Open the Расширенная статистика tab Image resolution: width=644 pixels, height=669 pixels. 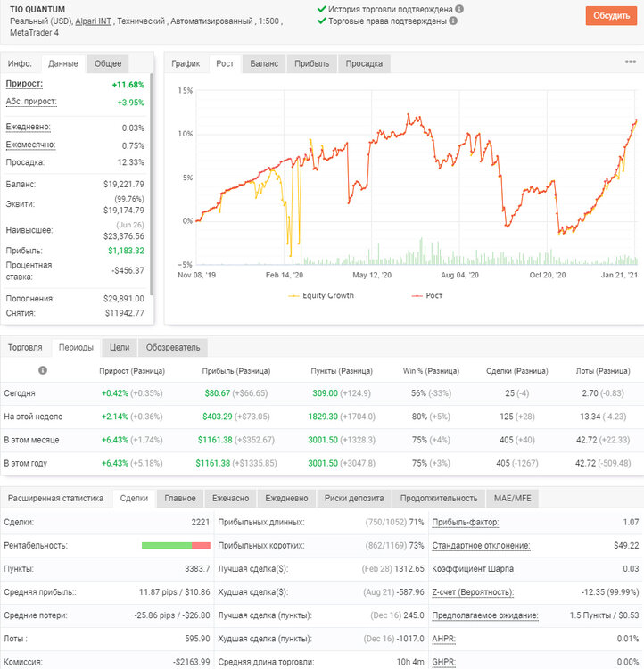coord(56,498)
